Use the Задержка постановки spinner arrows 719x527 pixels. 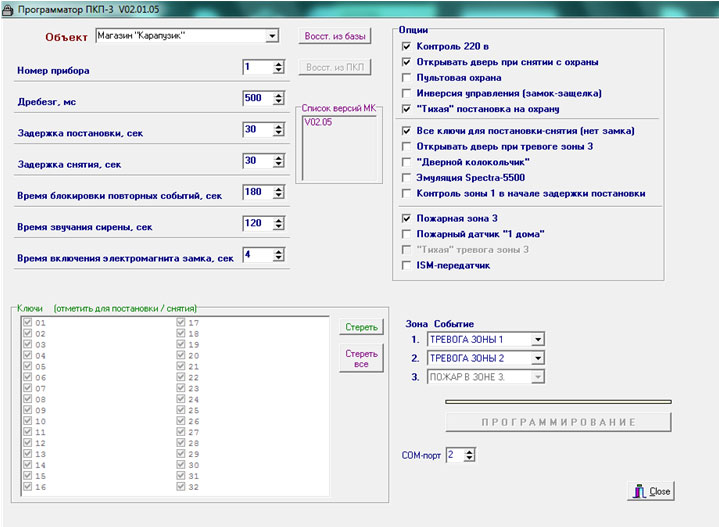point(278,130)
